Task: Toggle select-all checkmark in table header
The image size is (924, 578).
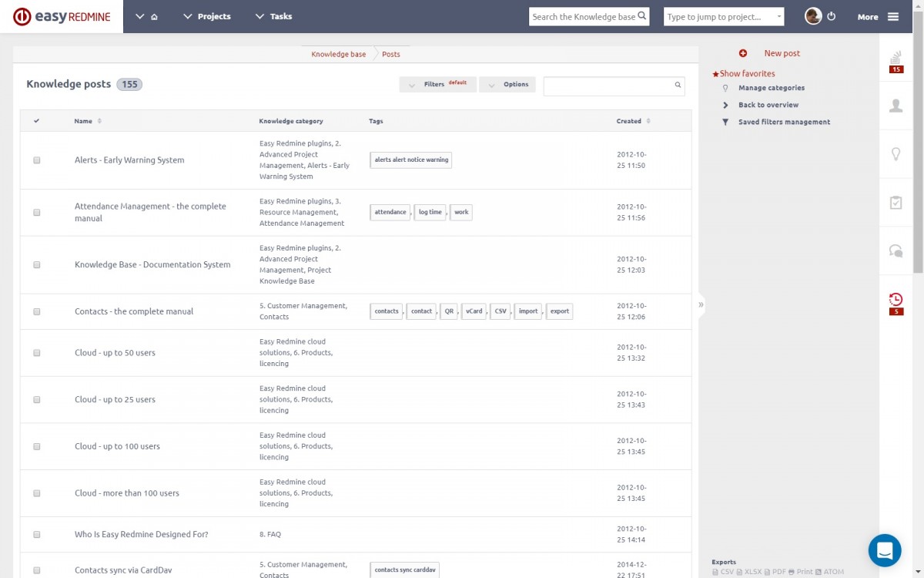Action: pos(37,121)
